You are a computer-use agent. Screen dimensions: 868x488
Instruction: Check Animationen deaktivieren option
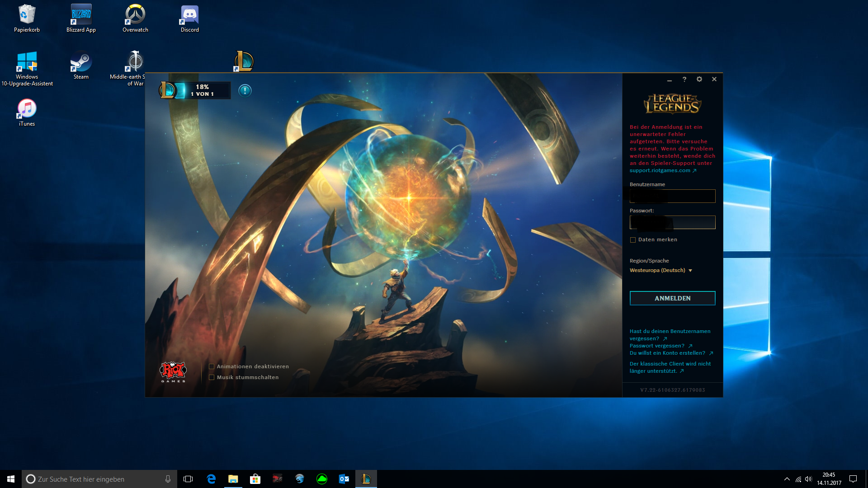pyautogui.click(x=212, y=366)
